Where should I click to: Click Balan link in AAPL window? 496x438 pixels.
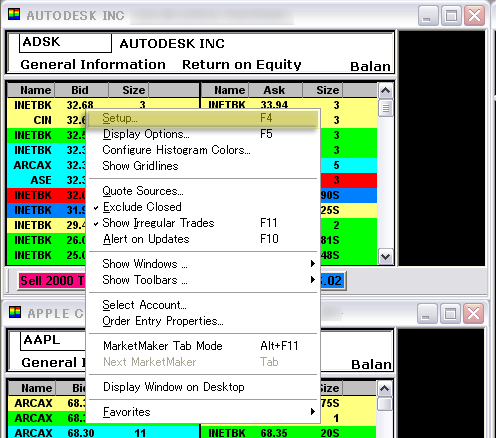(x=371, y=364)
